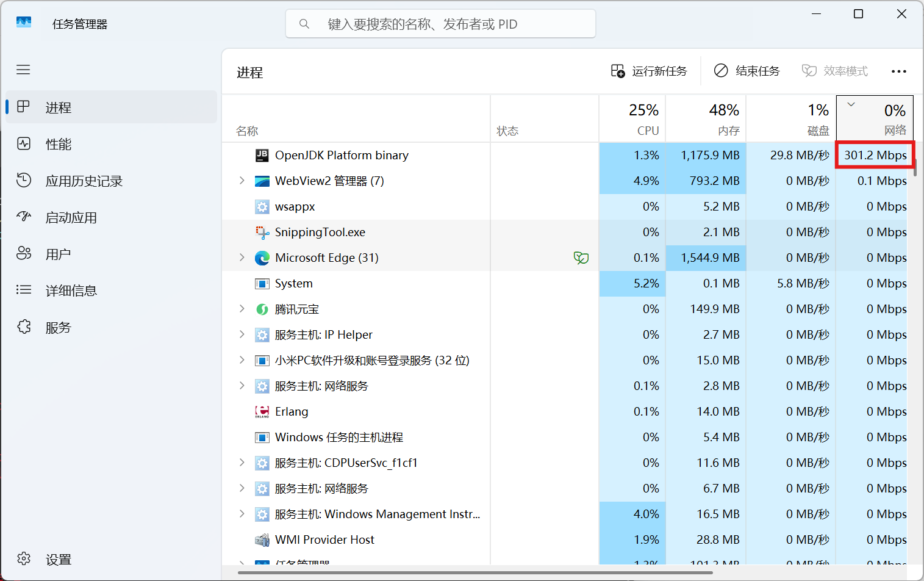The width and height of the screenshot is (924, 581).
Task: Expand 服务主机: Windows Management Instr... row
Action: click(242, 514)
